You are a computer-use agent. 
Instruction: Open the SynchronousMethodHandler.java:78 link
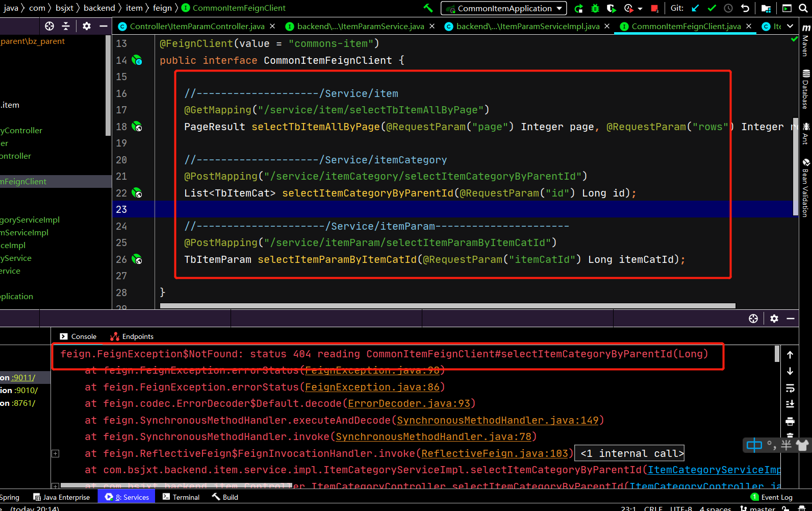point(434,436)
